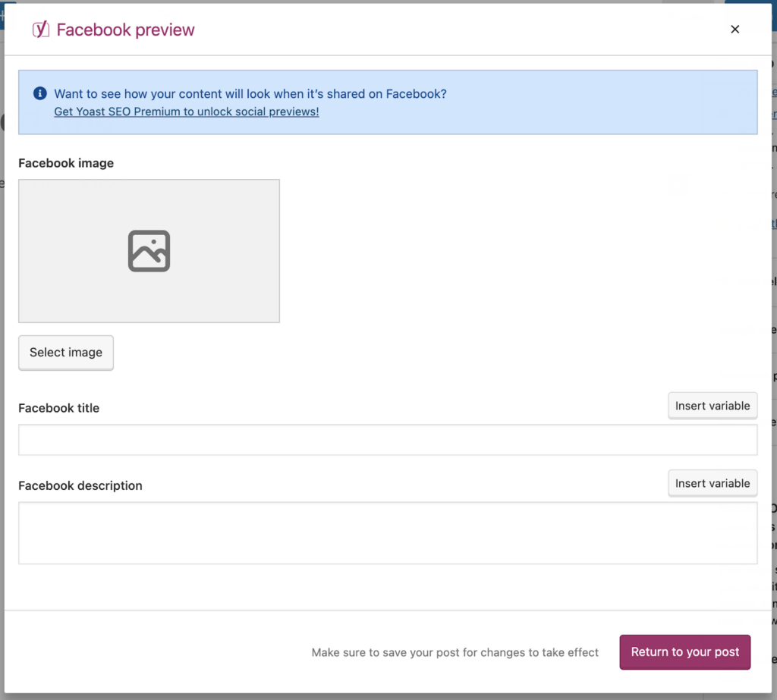Click the 'Want to see how your content' text
Viewport: 777px width, 700px height.
[250, 93]
